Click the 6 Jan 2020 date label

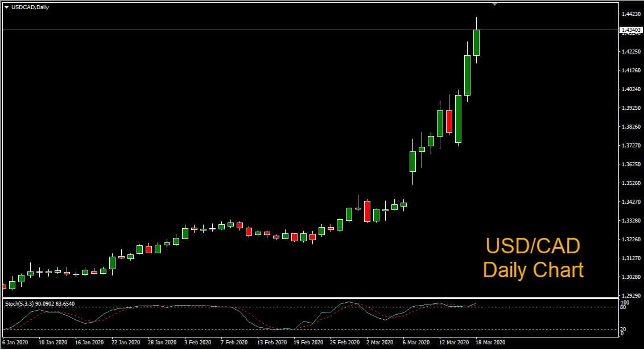(15, 343)
